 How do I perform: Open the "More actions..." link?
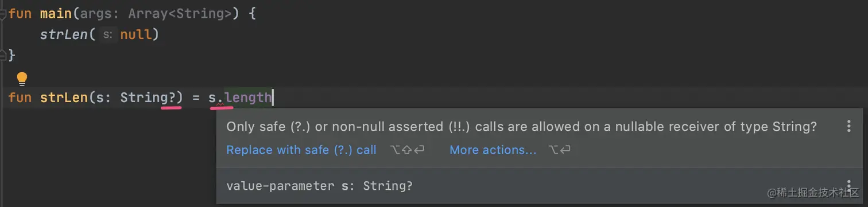[493, 150]
